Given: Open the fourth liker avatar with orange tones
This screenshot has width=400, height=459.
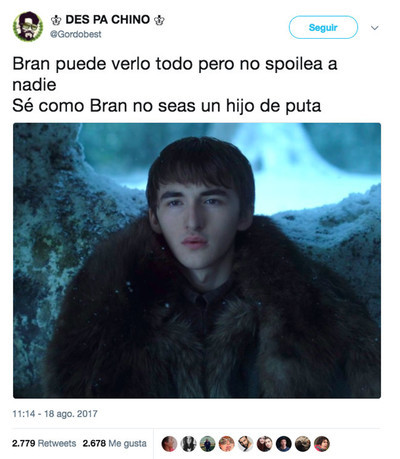Looking at the screenshot, I should [x=226, y=444].
